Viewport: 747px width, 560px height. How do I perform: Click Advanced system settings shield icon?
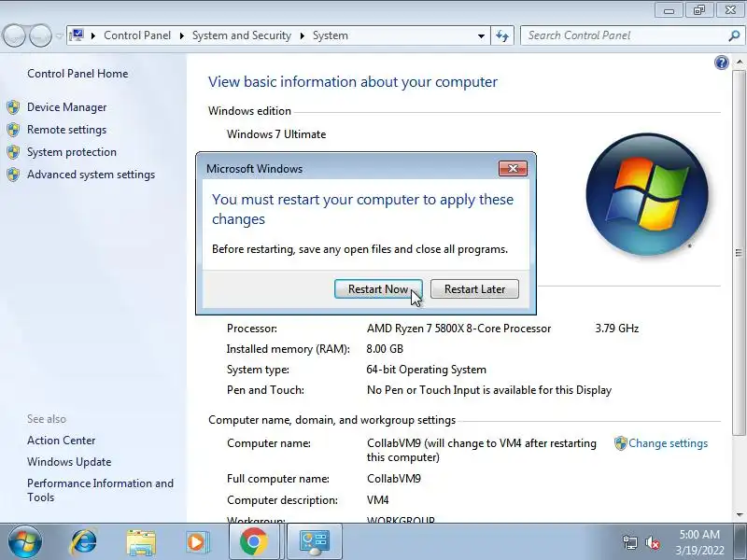coord(13,175)
